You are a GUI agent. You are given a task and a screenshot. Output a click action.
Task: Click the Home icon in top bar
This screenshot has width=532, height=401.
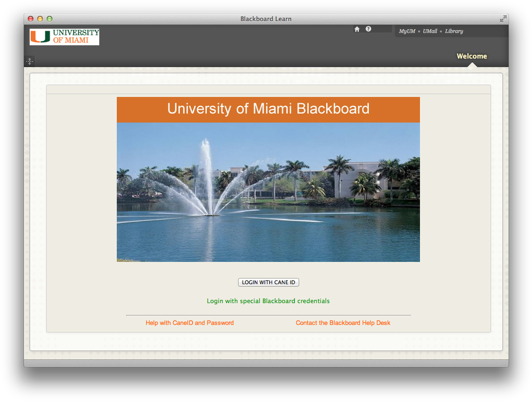click(x=357, y=29)
